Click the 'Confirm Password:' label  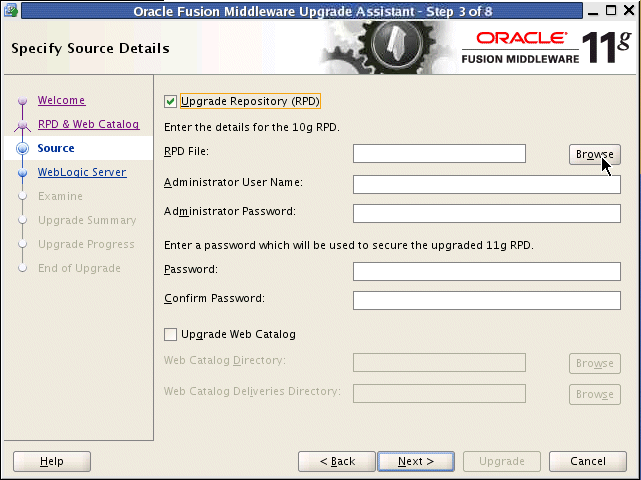click(x=214, y=298)
